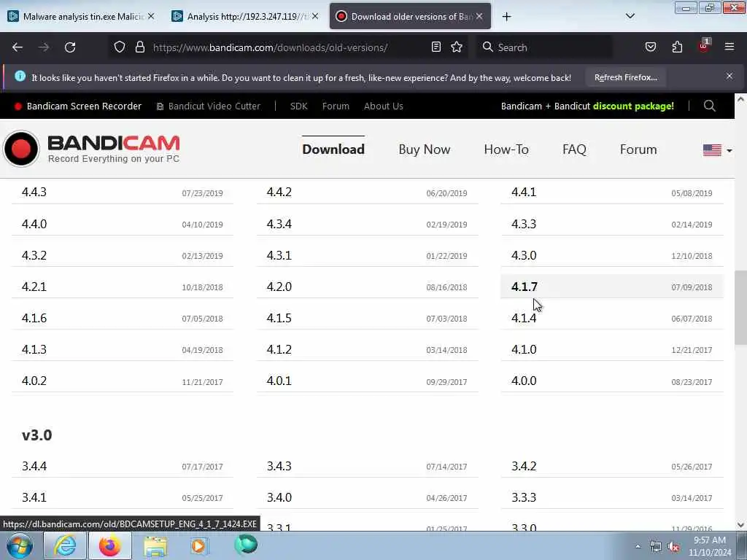
Task: Click the scrollbar up arrow
Action: tap(740, 99)
